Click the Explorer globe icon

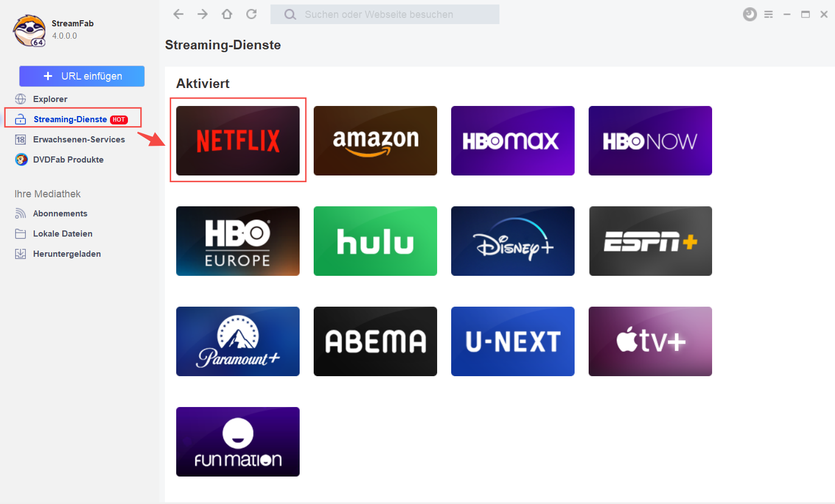click(x=21, y=99)
